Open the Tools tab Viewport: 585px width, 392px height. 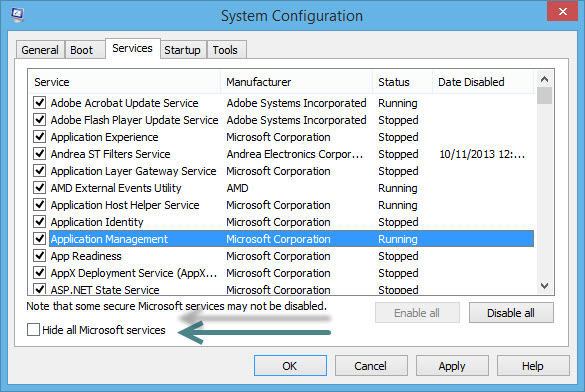pyautogui.click(x=225, y=50)
